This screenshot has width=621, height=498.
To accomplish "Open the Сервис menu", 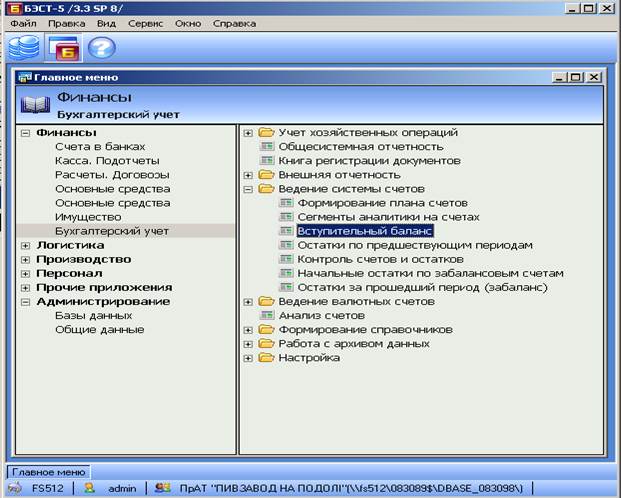I will click(x=145, y=23).
